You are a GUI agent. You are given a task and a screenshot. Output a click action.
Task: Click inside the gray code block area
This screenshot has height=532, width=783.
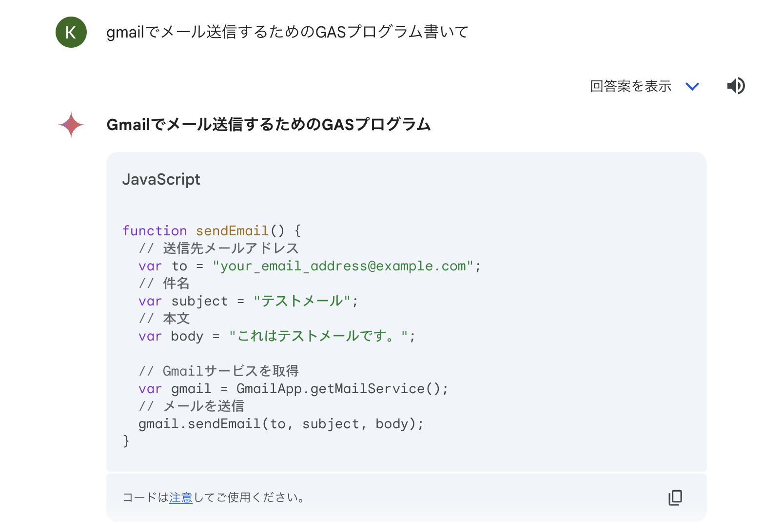click(406, 312)
